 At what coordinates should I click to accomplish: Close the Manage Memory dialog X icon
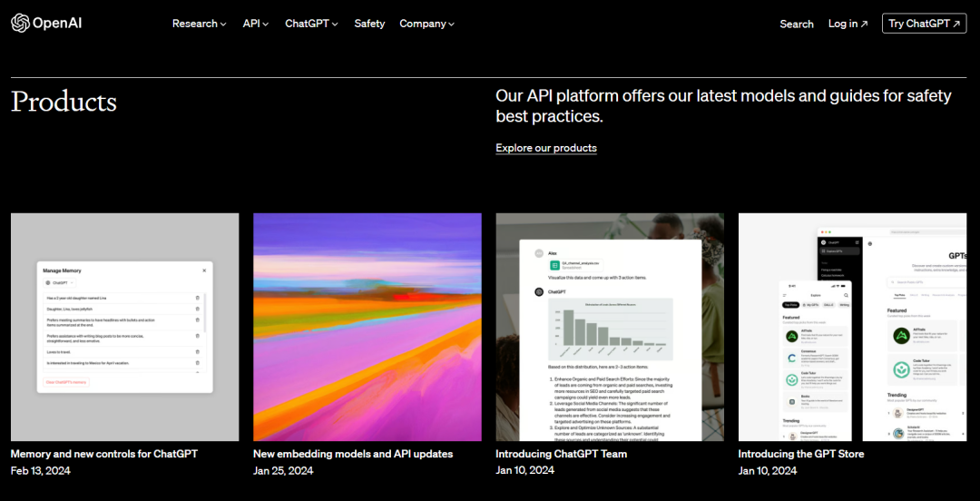click(x=204, y=270)
